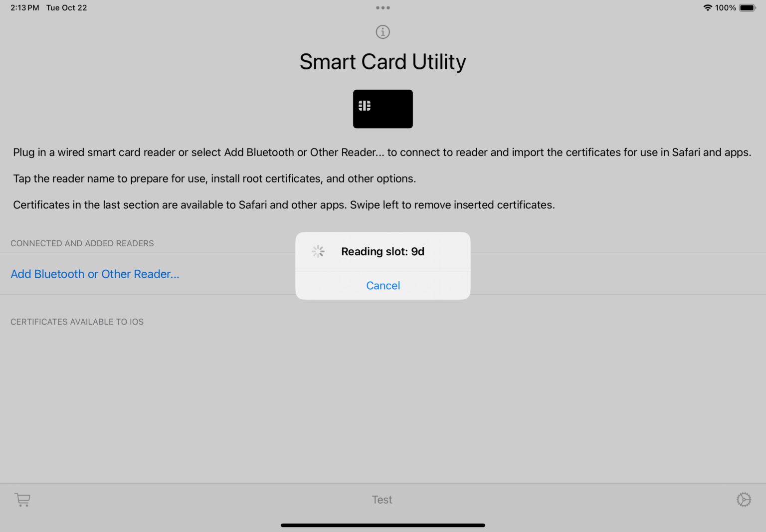Tap the Smart Card Utility title
The image size is (766, 532).
pos(383,61)
